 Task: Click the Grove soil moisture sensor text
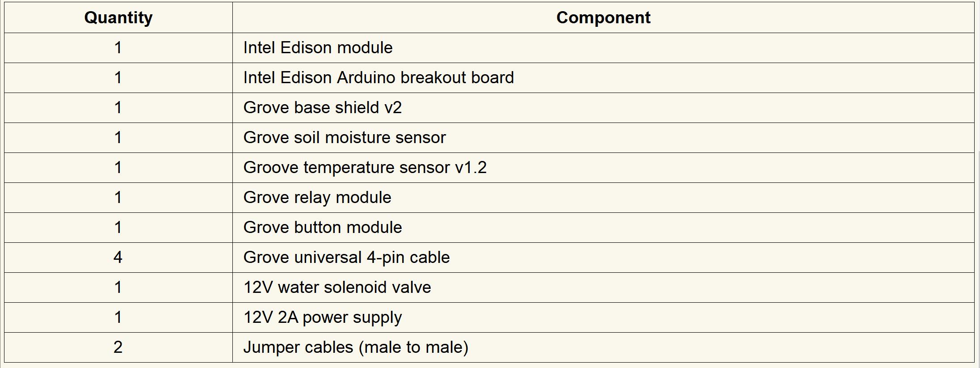tap(345, 137)
